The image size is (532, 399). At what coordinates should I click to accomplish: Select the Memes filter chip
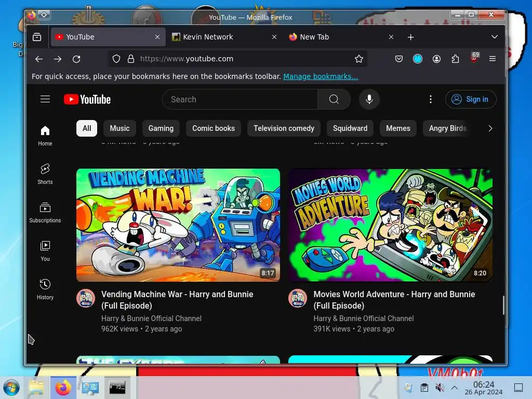pyautogui.click(x=398, y=128)
